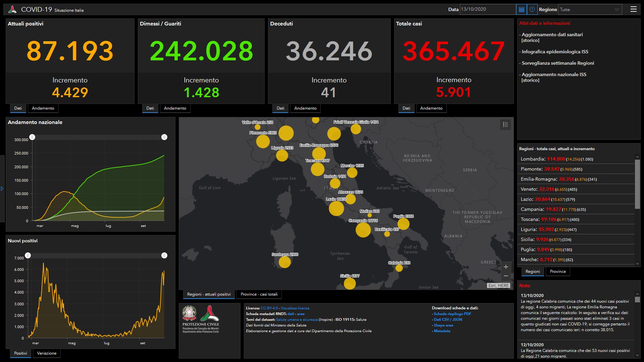Select the Marche row in regions list

click(x=576, y=259)
